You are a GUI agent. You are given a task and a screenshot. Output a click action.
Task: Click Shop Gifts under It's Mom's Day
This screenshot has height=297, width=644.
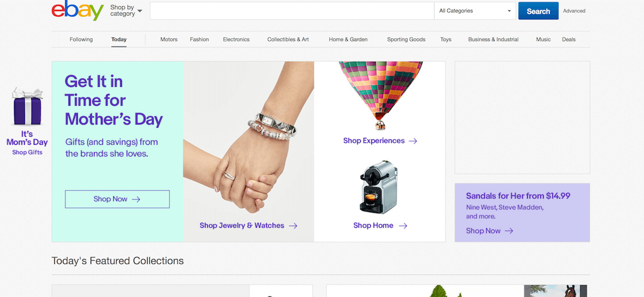(x=27, y=152)
